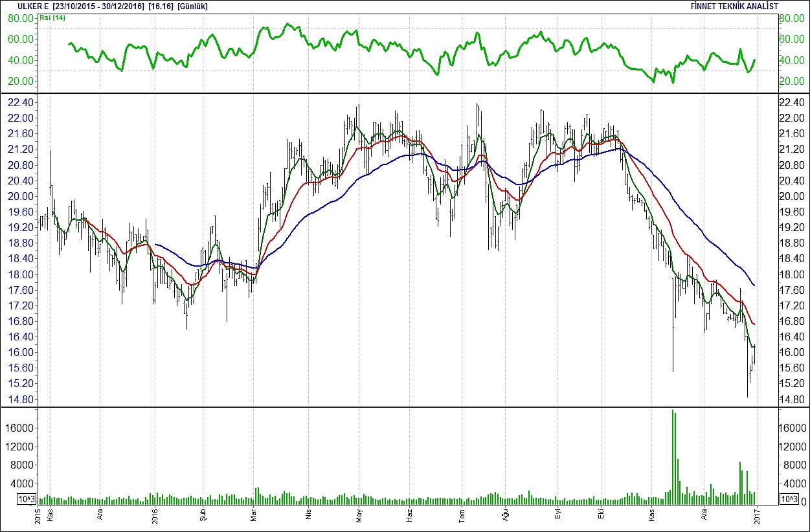Click the Ağu month label
The height and width of the screenshot is (532, 810).
[504, 516]
